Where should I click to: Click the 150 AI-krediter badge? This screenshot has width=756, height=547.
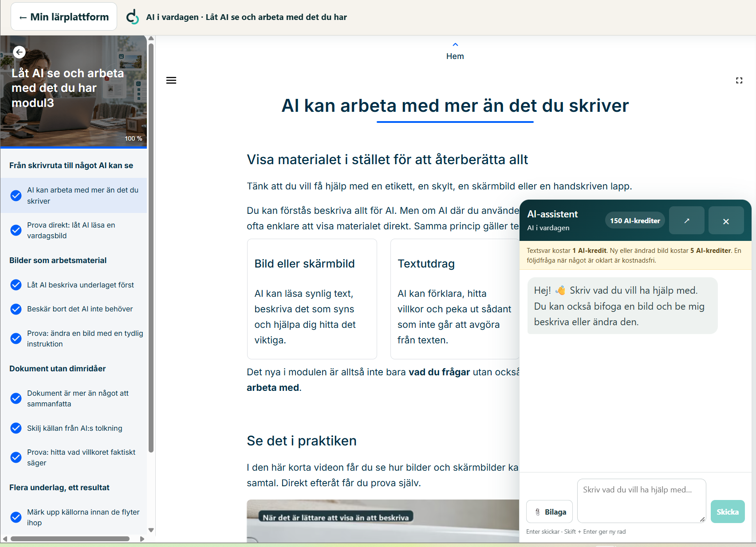click(635, 220)
